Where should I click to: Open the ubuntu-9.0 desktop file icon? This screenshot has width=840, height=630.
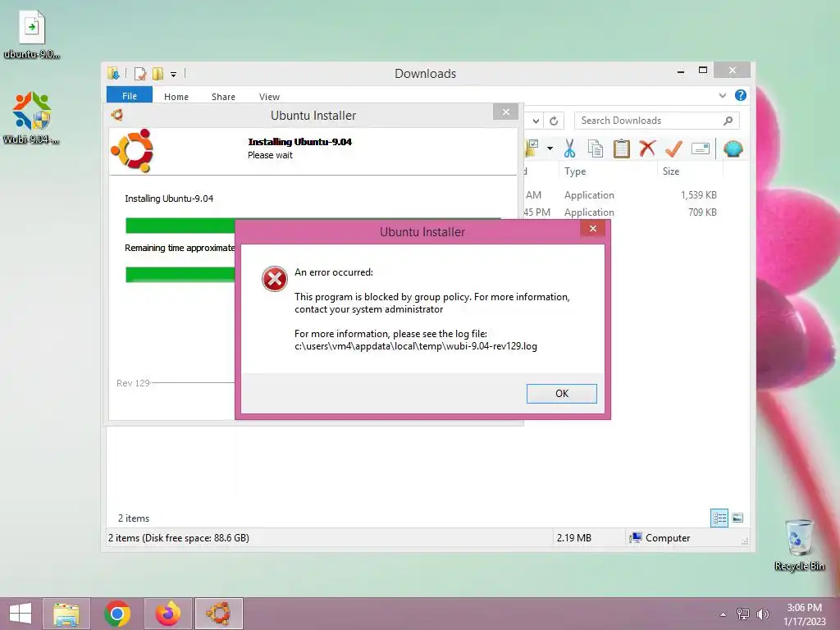32,33
